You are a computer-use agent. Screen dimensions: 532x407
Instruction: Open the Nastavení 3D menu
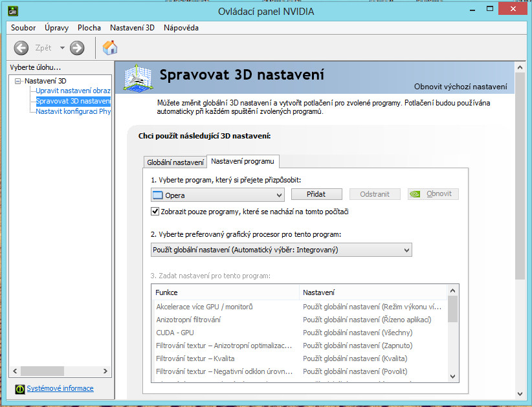tap(132, 28)
